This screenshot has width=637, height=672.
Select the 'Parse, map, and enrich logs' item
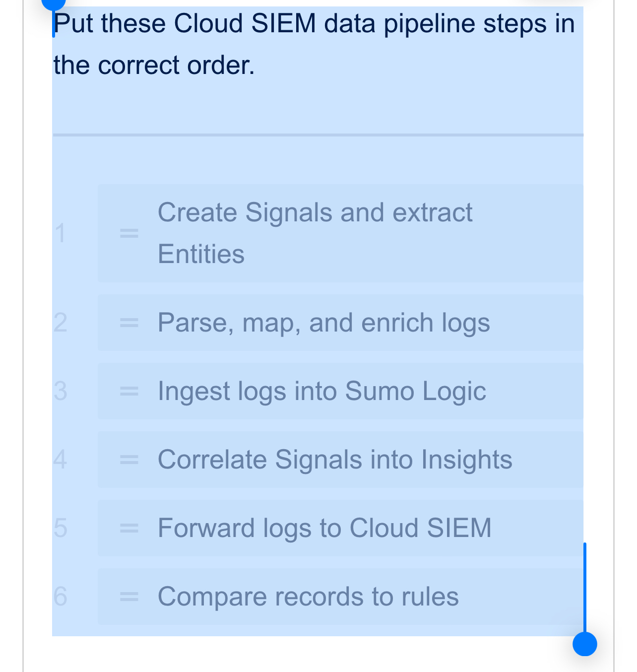coord(323,323)
